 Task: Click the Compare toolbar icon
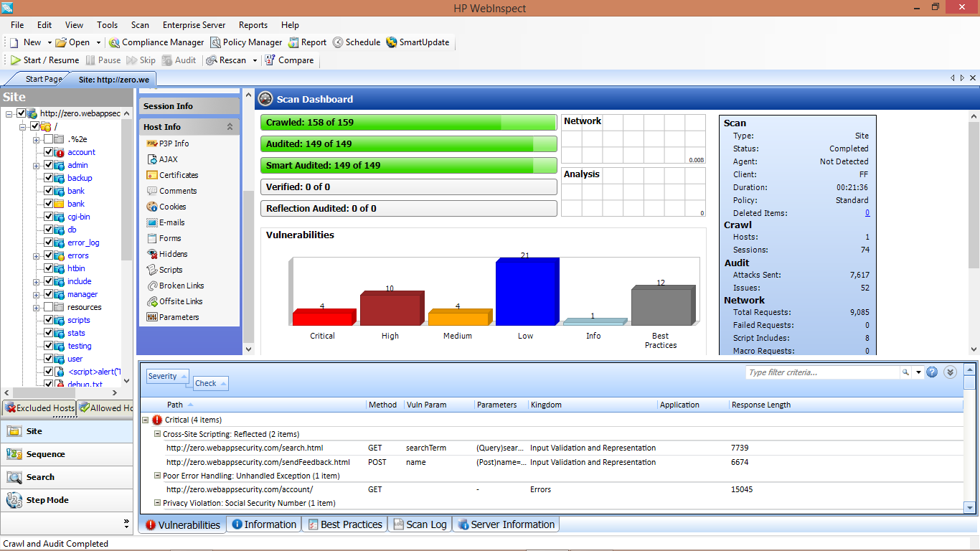[270, 60]
